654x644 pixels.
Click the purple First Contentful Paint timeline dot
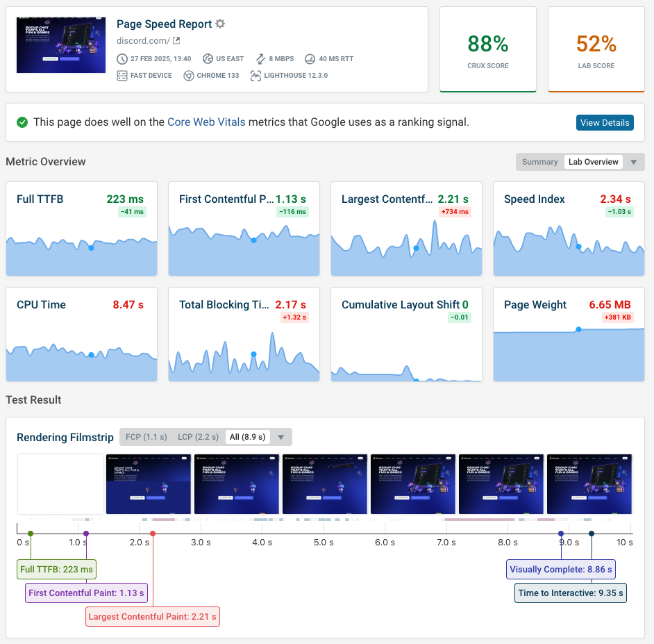[x=86, y=534]
